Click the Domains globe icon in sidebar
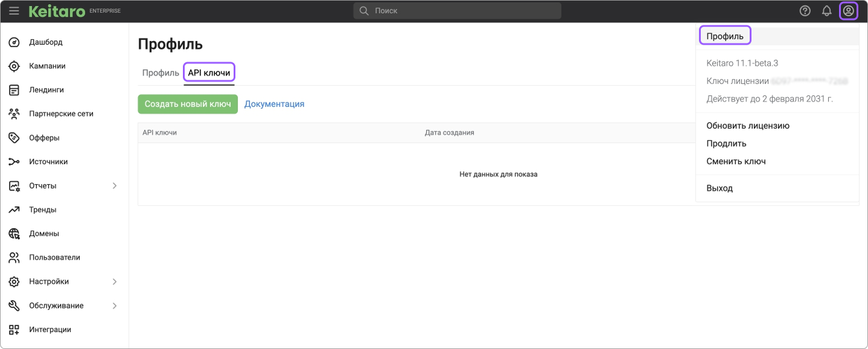This screenshot has height=349, width=868. tap(14, 234)
